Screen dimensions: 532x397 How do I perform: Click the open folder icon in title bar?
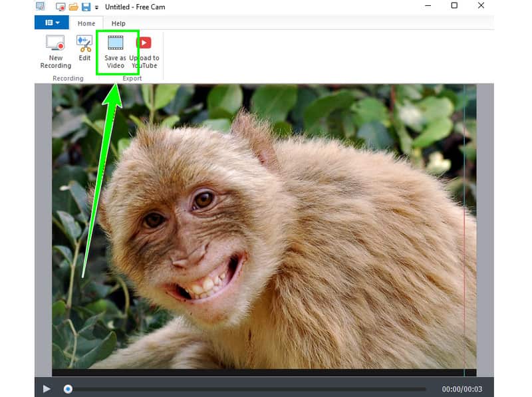(73, 7)
